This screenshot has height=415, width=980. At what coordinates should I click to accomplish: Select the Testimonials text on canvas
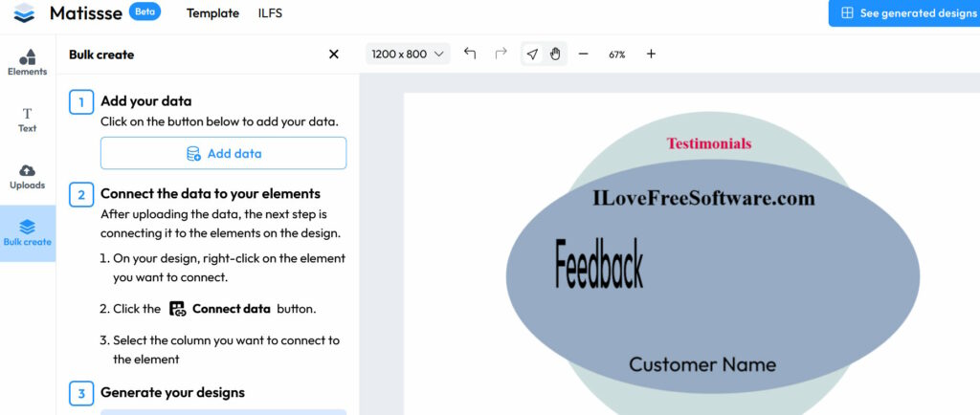point(709,143)
